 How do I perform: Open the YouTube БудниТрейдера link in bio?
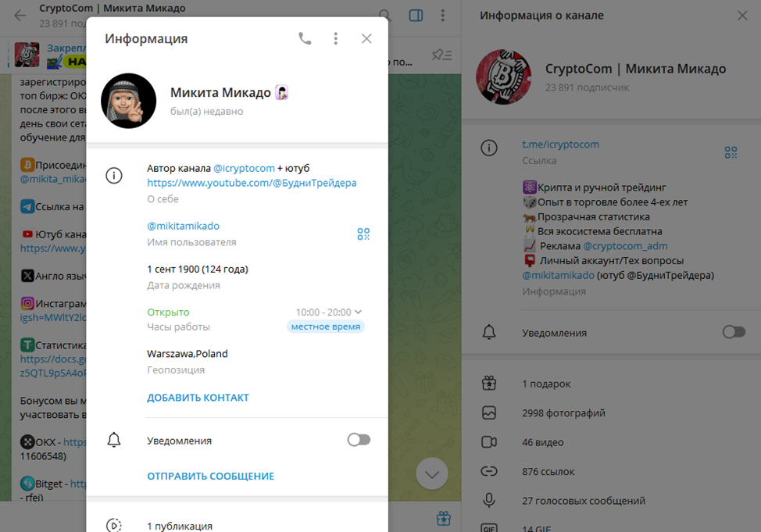click(x=252, y=183)
